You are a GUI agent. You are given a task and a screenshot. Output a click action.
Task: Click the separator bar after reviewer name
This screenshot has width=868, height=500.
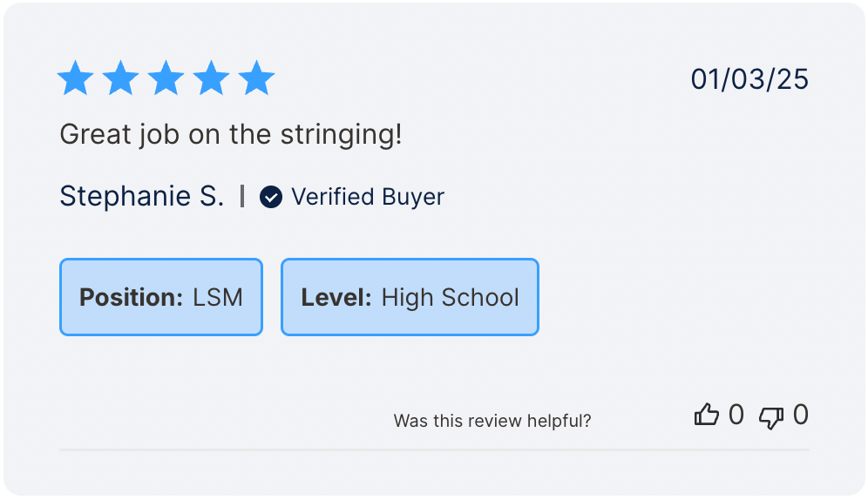point(242,197)
